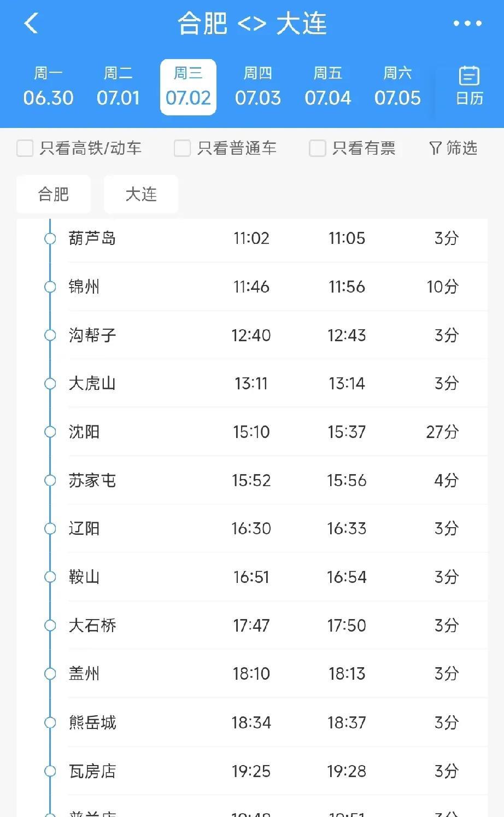Tap the back arrow icon
This screenshot has width=504, height=817.
[x=31, y=24]
